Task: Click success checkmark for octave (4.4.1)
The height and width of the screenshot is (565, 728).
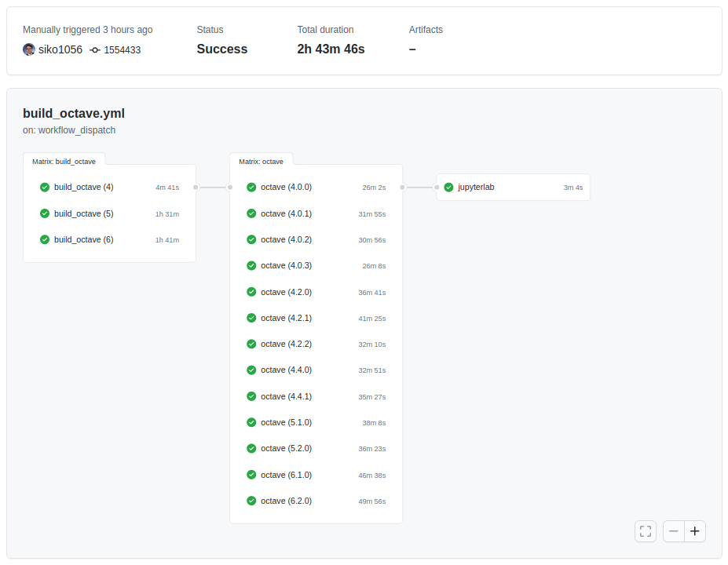Action: point(251,396)
